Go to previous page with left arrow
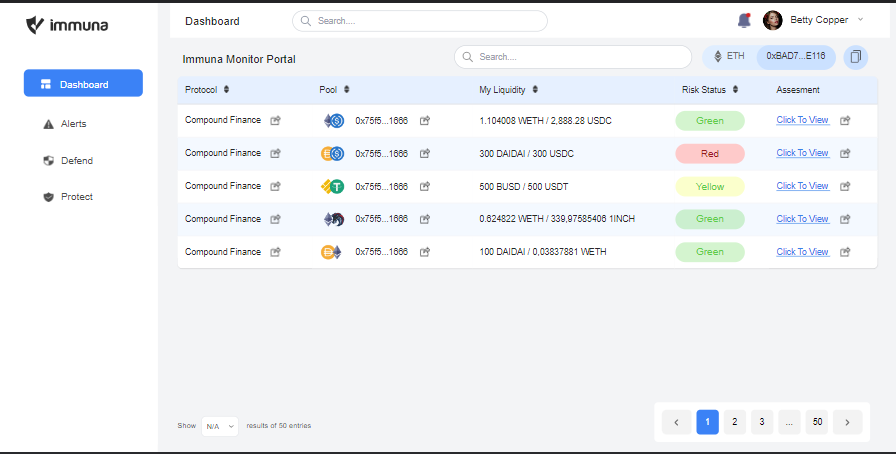 coord(677,422)
